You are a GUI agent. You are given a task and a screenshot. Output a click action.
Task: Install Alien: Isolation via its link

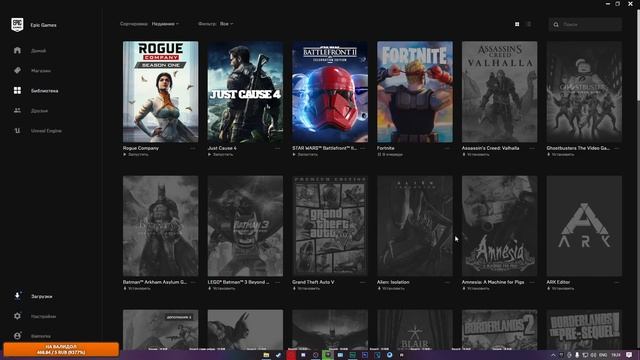[x=391, y=289]
